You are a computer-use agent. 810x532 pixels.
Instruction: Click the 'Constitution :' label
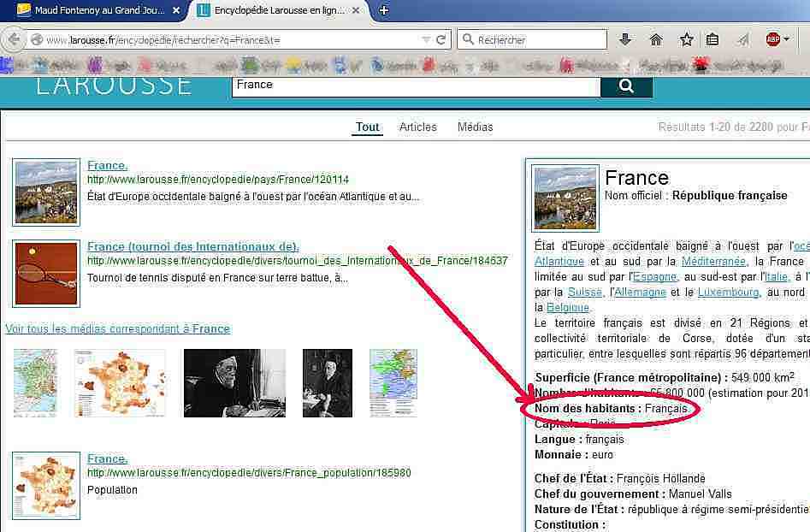pyautogui.click(x=570, y=525)
